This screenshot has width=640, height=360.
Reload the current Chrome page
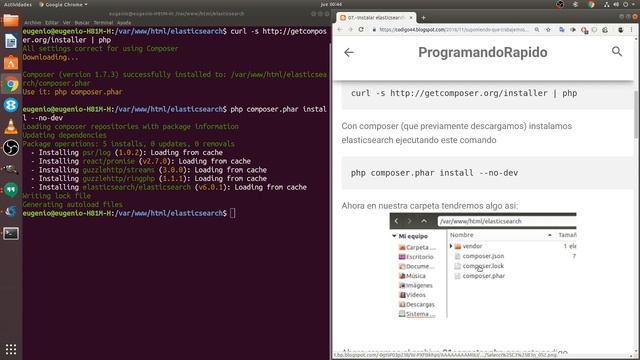[x=361, y=29]
